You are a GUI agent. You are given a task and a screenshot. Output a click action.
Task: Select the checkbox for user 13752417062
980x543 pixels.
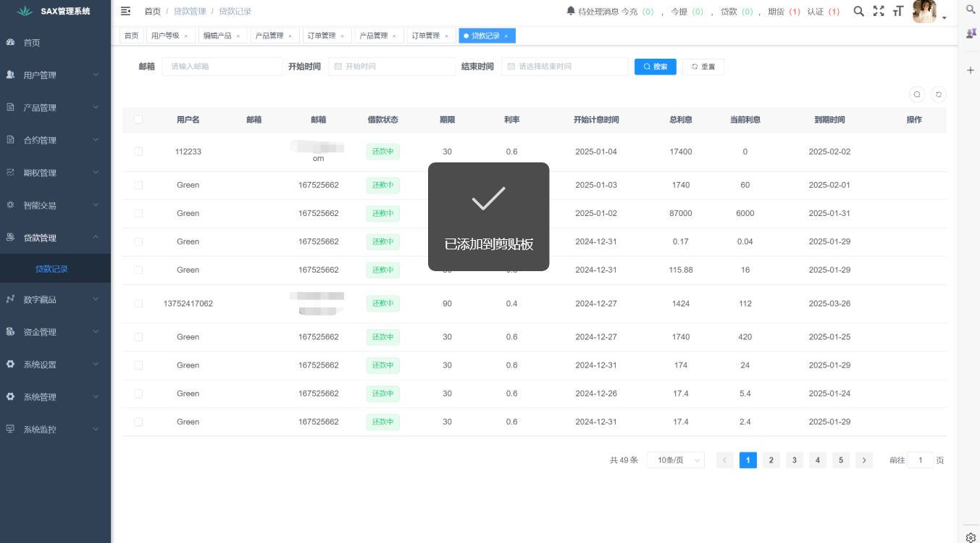(x=138, y=304)
